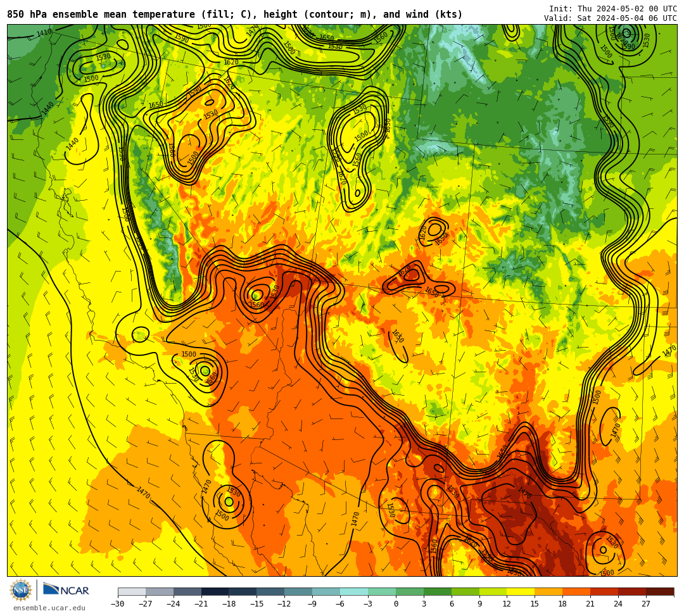Pick the dark brown swatch right of 27
Viewport: 684px width, 616px height.
point(660,591)
